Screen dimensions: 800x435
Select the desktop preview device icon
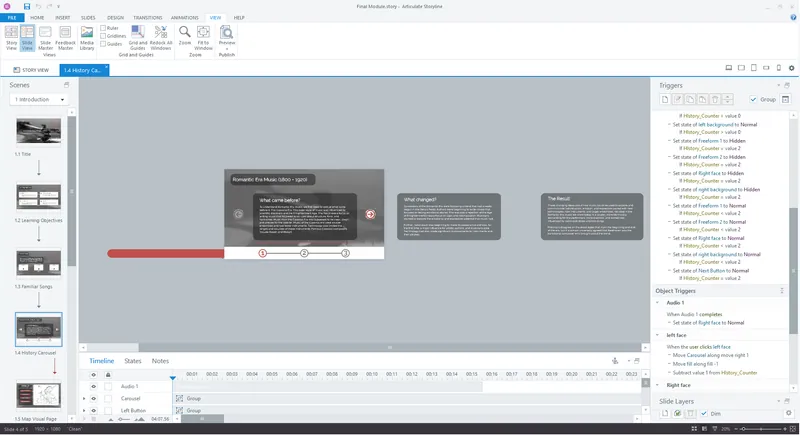[729, 68]
